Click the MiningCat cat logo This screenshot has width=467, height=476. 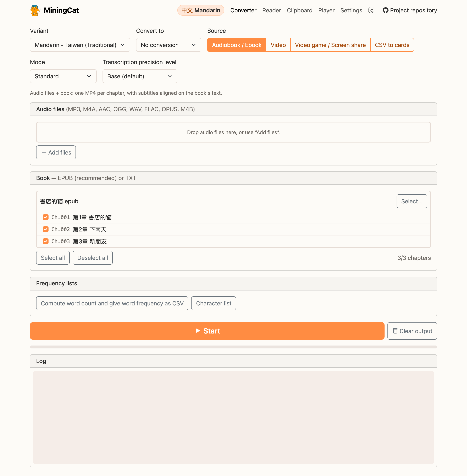pos(35,10)
